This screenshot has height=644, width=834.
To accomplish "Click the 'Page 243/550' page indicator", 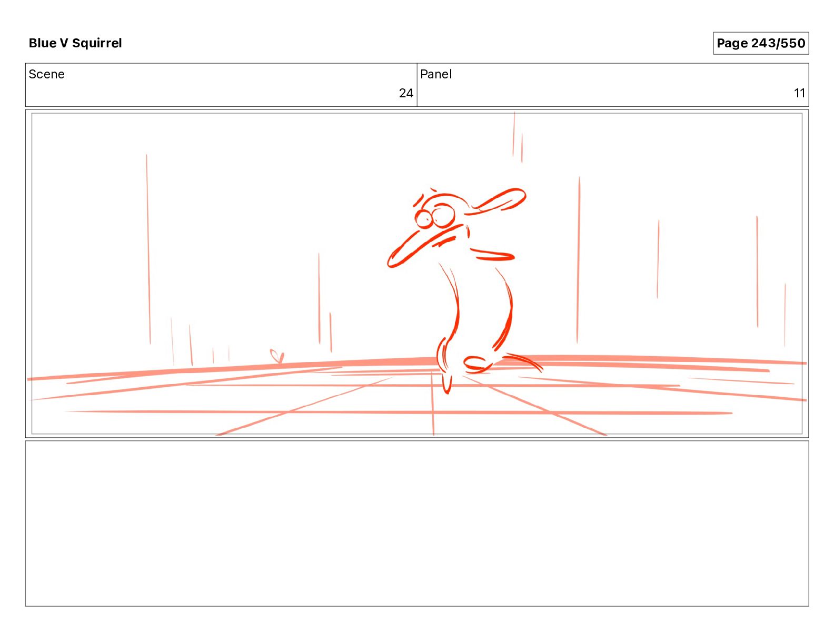I will click(761, 43).
